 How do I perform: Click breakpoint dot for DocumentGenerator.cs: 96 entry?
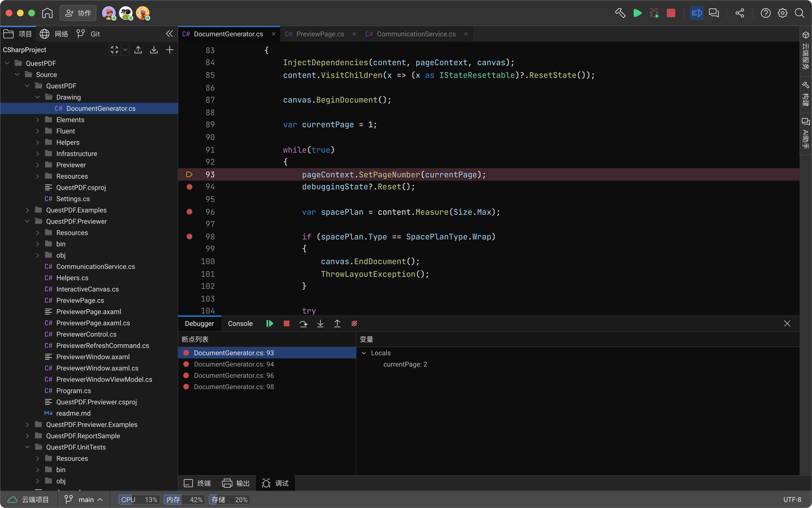click(186, 375)
